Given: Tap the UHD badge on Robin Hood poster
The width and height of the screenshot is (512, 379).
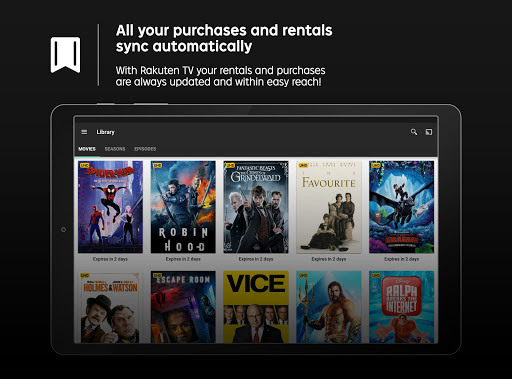Looking at the screenshot, I should [x=157, y=165].
